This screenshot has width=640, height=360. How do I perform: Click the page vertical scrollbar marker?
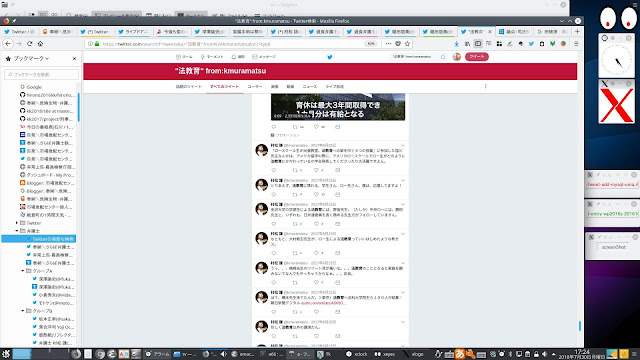click(580, 325)
